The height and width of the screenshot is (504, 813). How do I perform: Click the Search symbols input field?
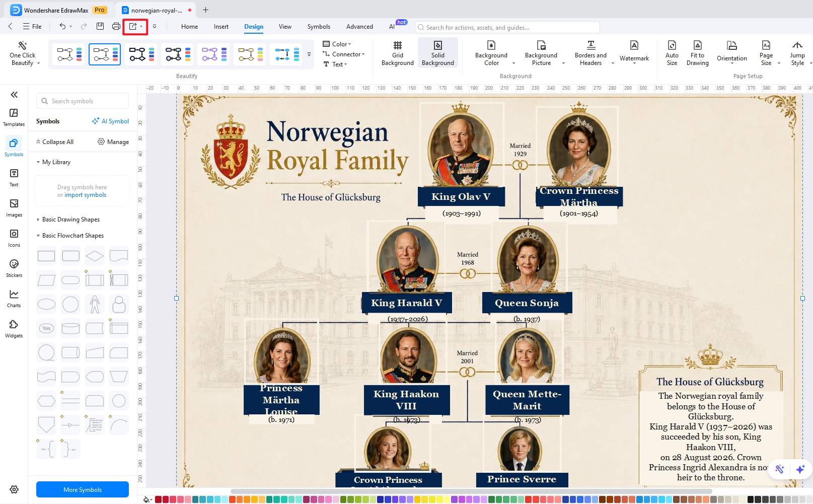click(x=83, y=101)
